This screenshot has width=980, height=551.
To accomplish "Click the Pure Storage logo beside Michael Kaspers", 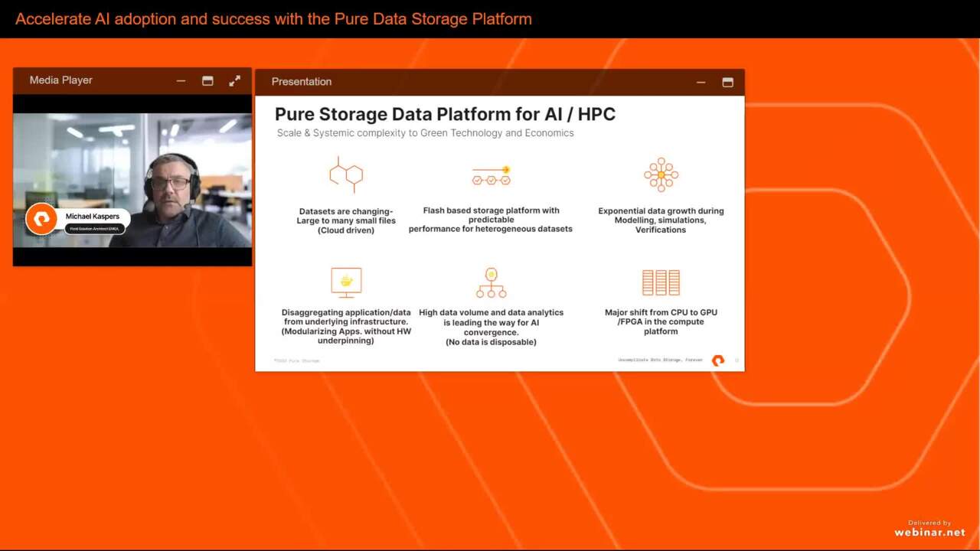I will click(42, 219).
